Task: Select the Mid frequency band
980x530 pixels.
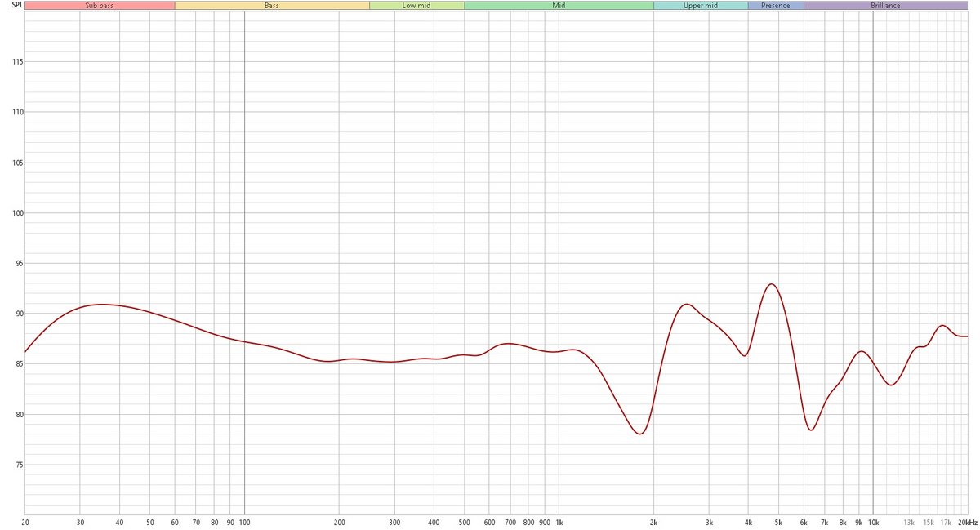Action: click(x=559, y=5)
